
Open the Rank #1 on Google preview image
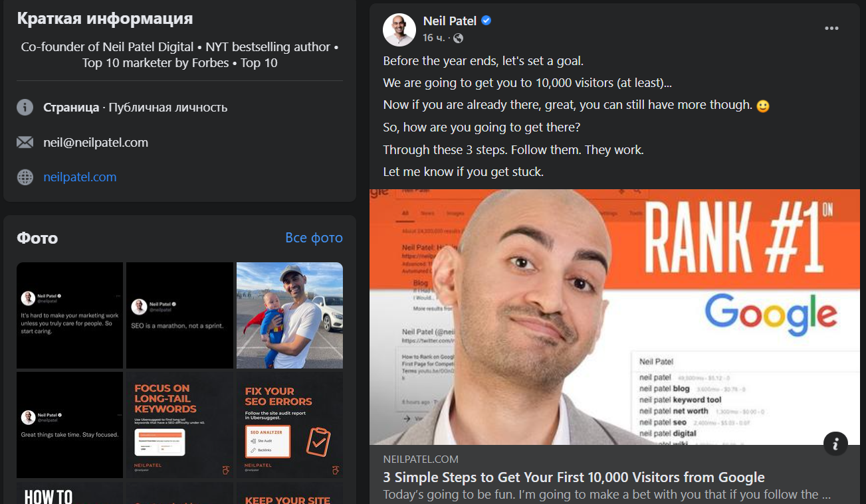(615, 317)
